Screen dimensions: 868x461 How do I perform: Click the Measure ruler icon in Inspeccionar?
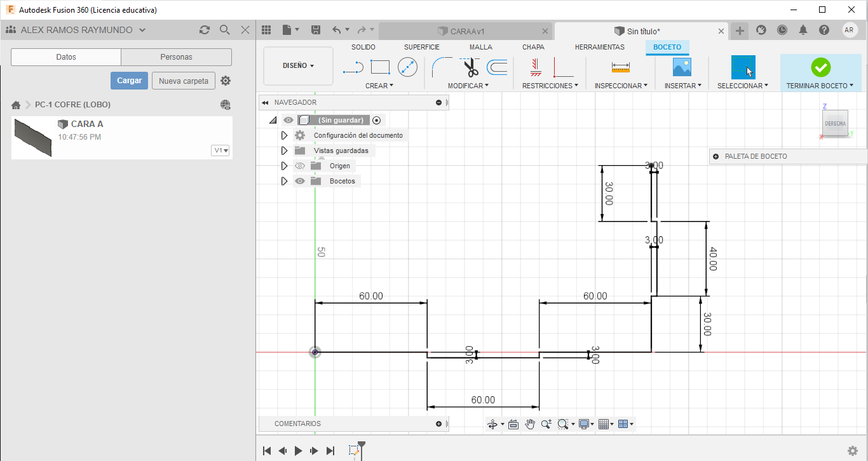click(620, 67)
